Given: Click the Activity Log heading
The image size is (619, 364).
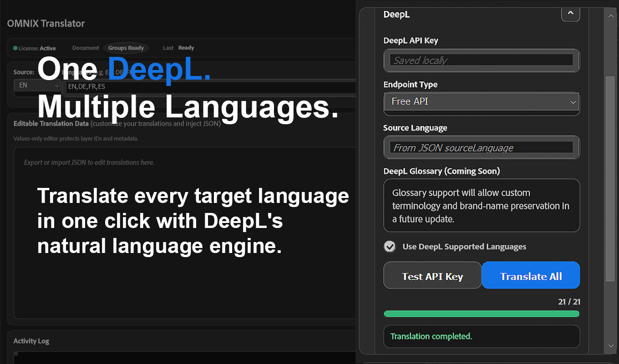Looking at the screenshot, I should click(31, 341).
